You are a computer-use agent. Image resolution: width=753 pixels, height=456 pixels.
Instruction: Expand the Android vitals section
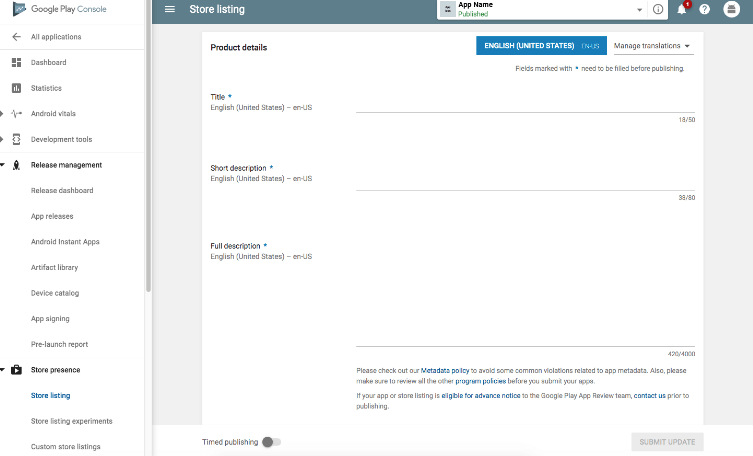pos(2,114)
